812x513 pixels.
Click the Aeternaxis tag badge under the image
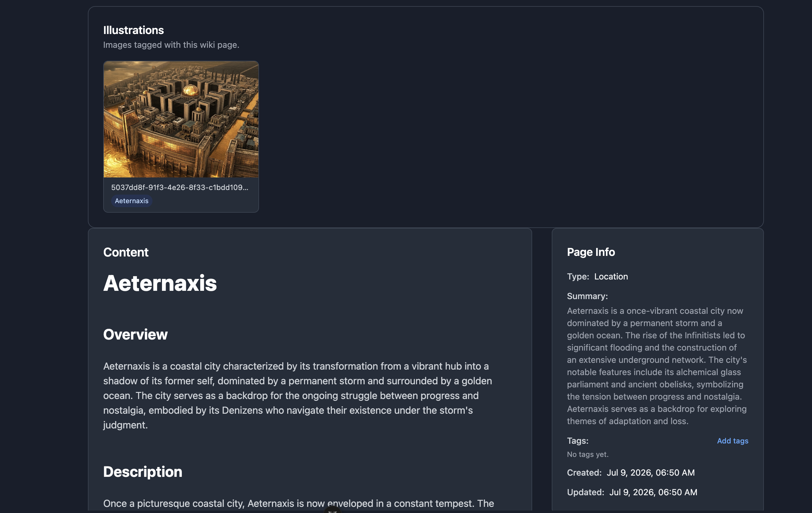[132, 201]
